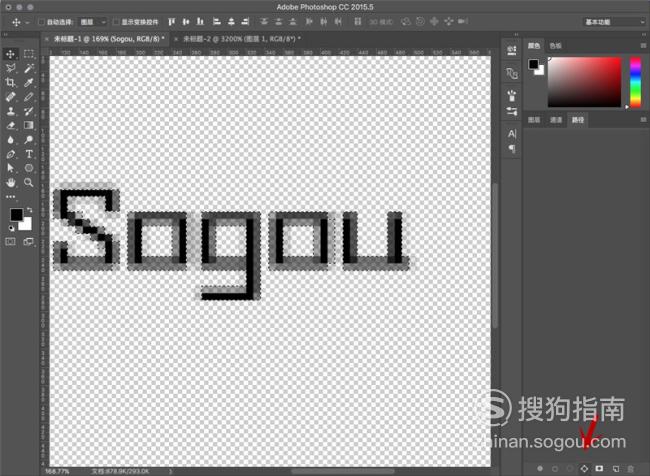Toggle Show Transform Controls checkbox
The width and height of the screenshot is (650, 476).
tap(116, 22)
